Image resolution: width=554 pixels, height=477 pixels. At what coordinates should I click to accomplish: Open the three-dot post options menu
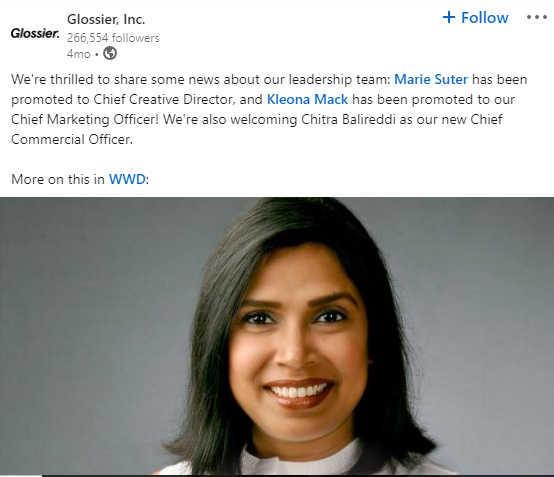pyautogui.click(x=537, y=17)
